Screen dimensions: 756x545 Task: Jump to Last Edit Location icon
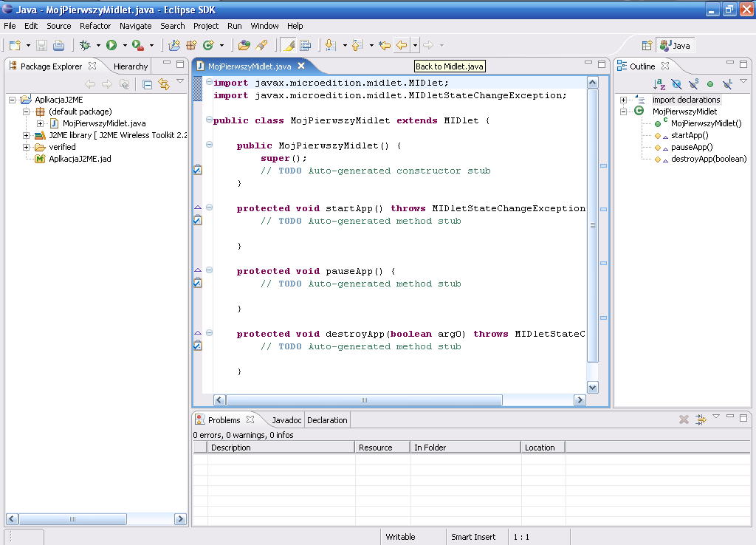tap(384, 45)
